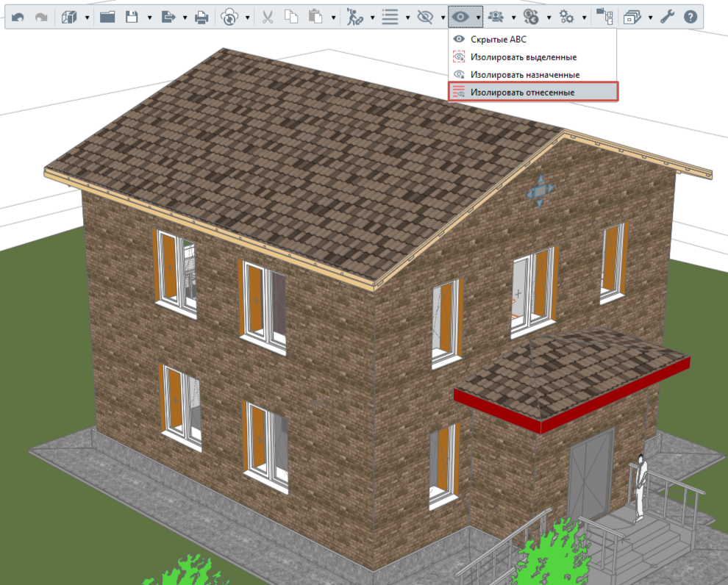Image resolution: width=728 pixels, height=585 pixels.
Task: Select 'Скрытые ABC' menu entry
Action: [x=532, y=40]
